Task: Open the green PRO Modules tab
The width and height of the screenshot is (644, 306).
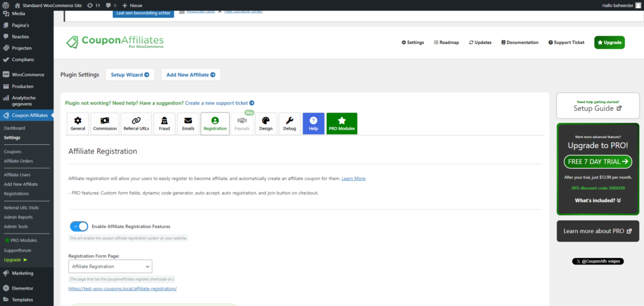Action: point(341,124)
